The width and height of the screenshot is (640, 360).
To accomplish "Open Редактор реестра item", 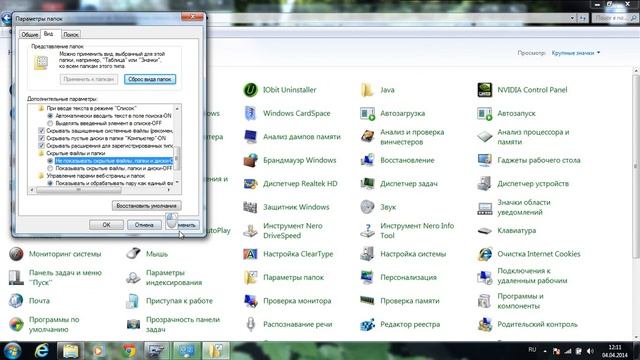I will 400,324.
